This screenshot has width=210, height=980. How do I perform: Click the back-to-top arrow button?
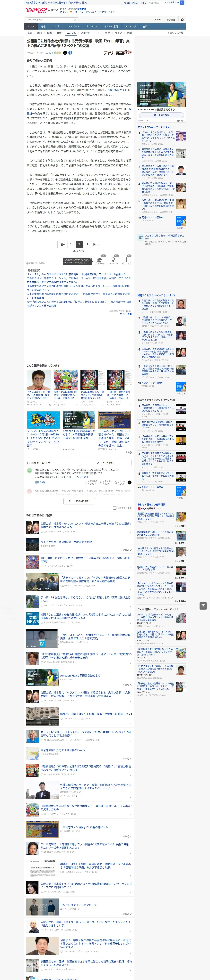203,606
